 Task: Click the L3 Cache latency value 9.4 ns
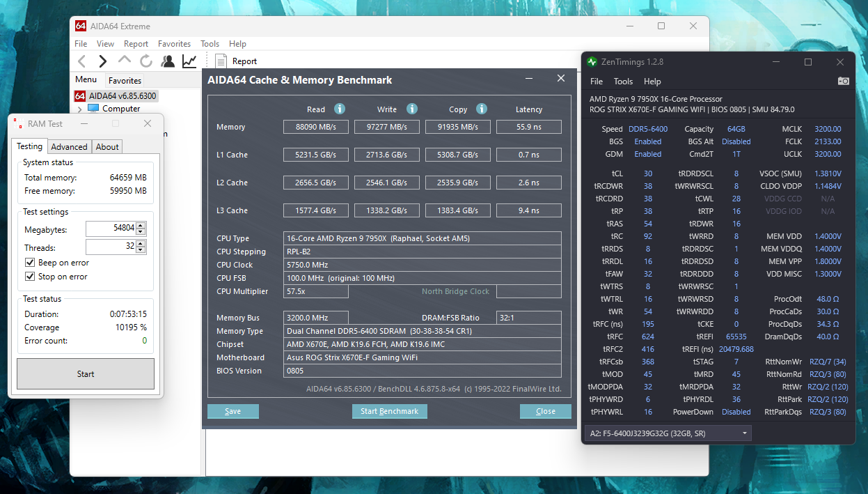529,211
